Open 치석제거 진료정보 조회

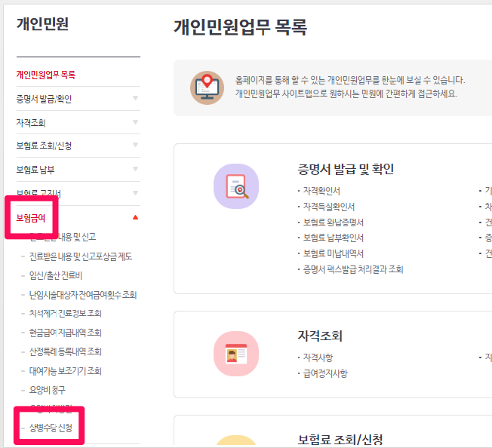65,314
